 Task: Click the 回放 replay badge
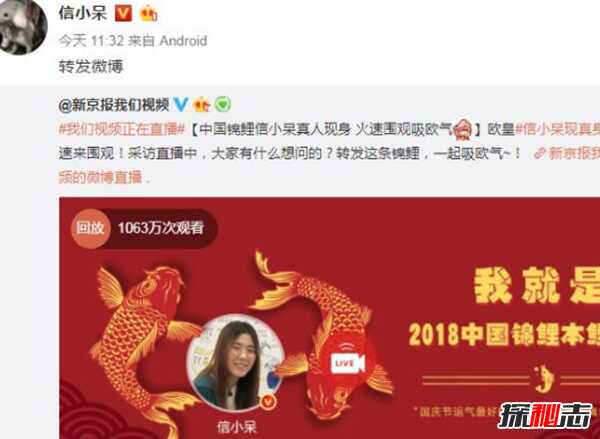click(90, 228)
